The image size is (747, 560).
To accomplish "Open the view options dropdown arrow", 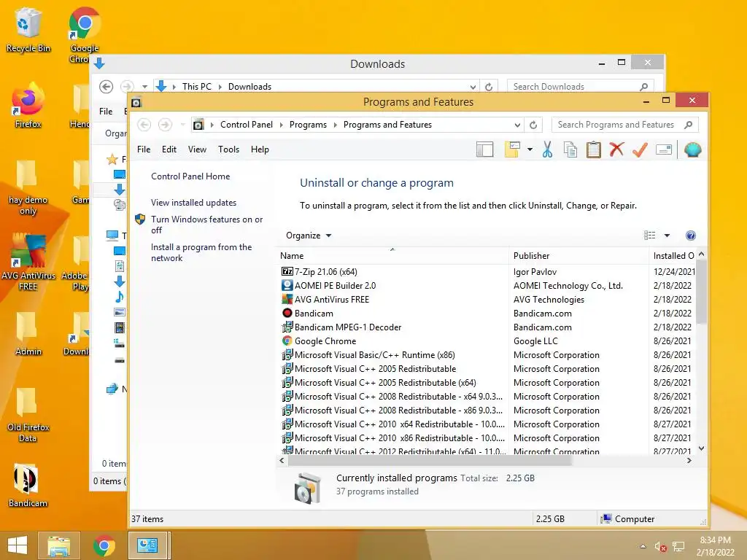I will (x=667, y=236).
